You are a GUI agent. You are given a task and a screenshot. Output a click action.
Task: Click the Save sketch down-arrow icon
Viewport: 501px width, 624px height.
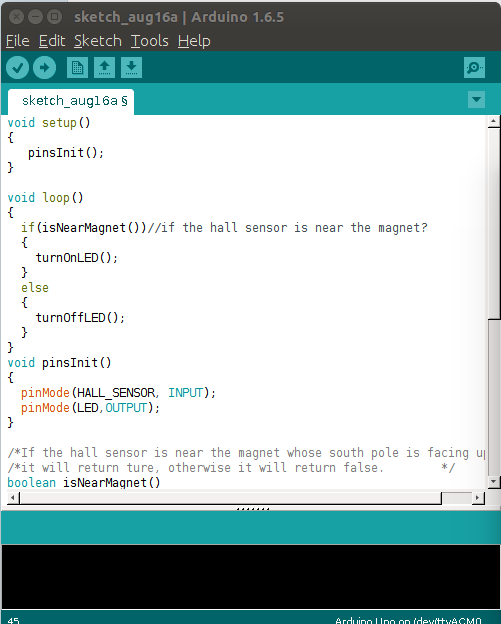(131, 68)
